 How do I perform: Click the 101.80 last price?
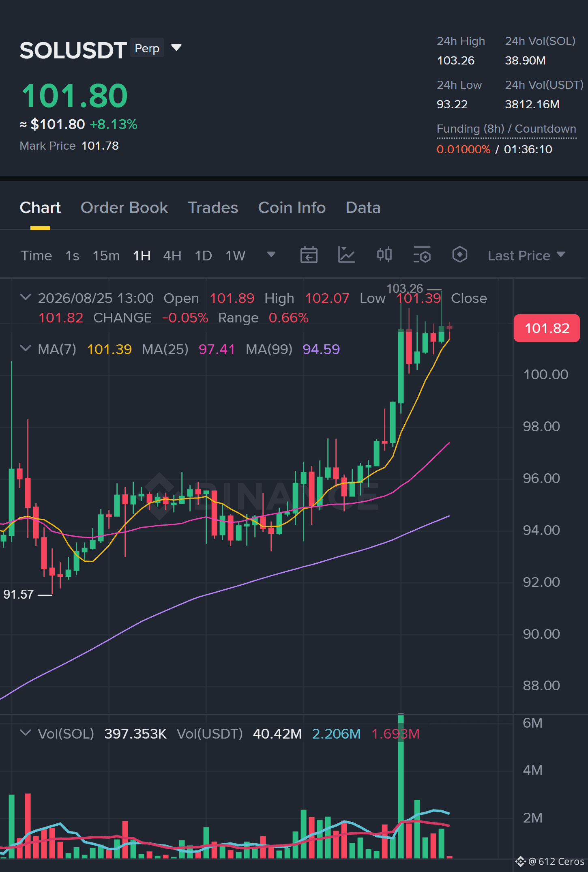pyautogui.click(x=75, y=96)
